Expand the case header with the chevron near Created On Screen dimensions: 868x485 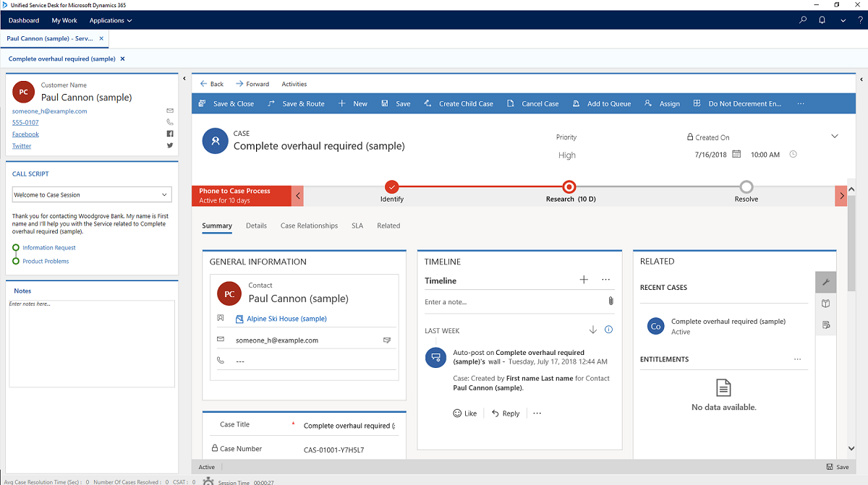pos(835,135)
